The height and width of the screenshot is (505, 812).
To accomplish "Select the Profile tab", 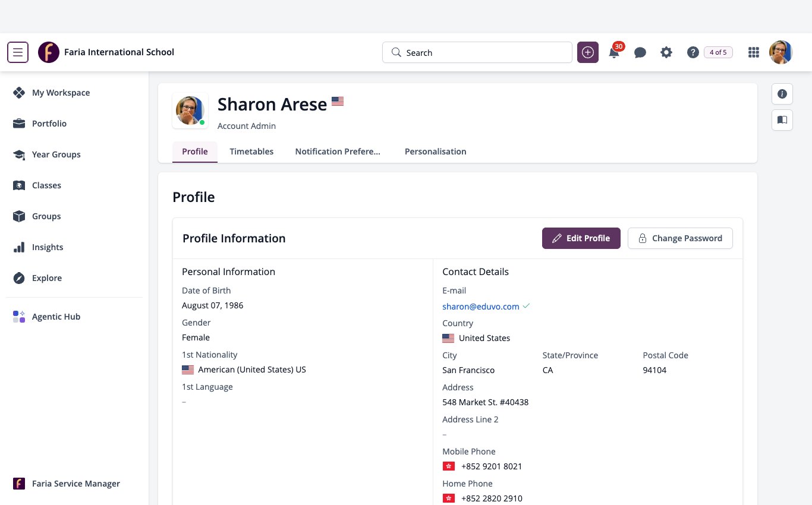I will 195,151.
